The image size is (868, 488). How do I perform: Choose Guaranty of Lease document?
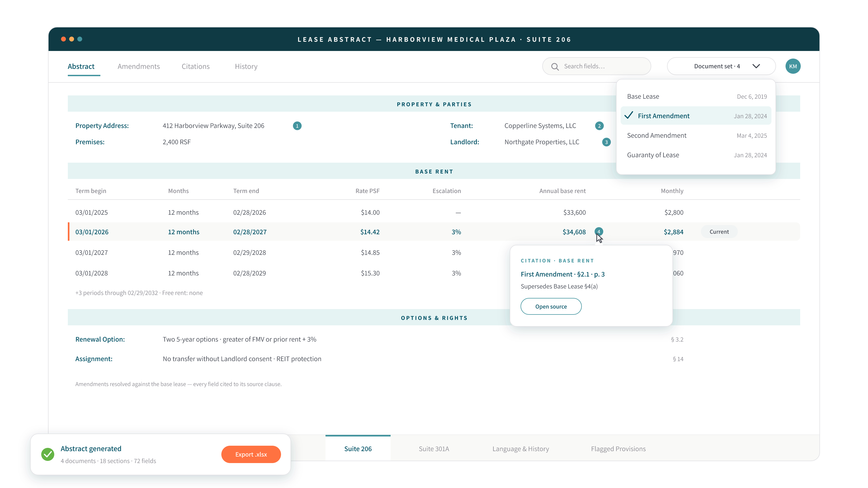696,155
